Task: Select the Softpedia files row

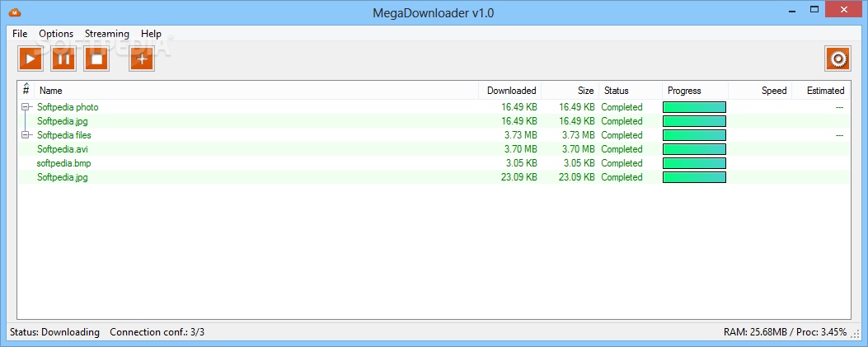Action: pyautogui.click(x=434, y=135)
